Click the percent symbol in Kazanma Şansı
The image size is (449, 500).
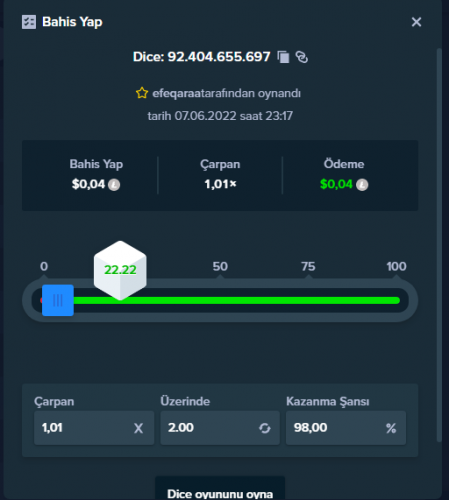pyautogui.click(x=391, y=428)
